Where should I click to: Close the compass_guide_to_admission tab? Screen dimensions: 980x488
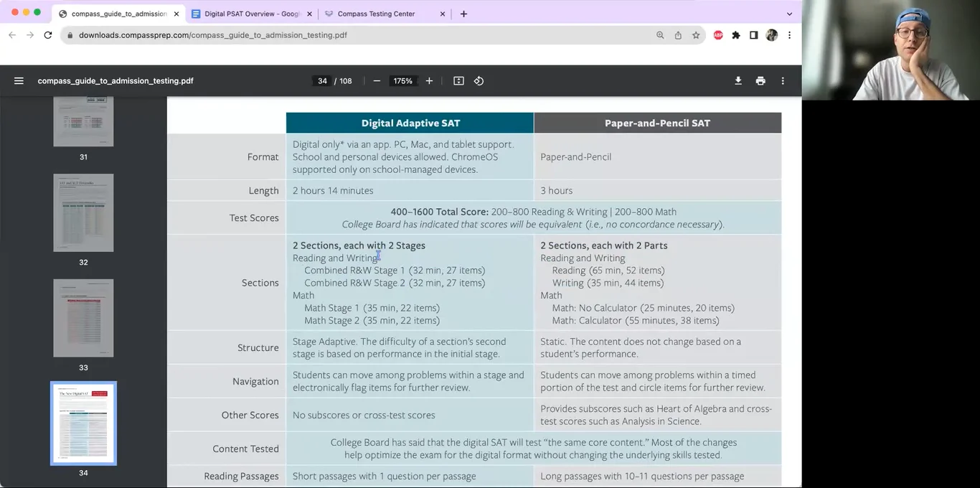(176, 14)
